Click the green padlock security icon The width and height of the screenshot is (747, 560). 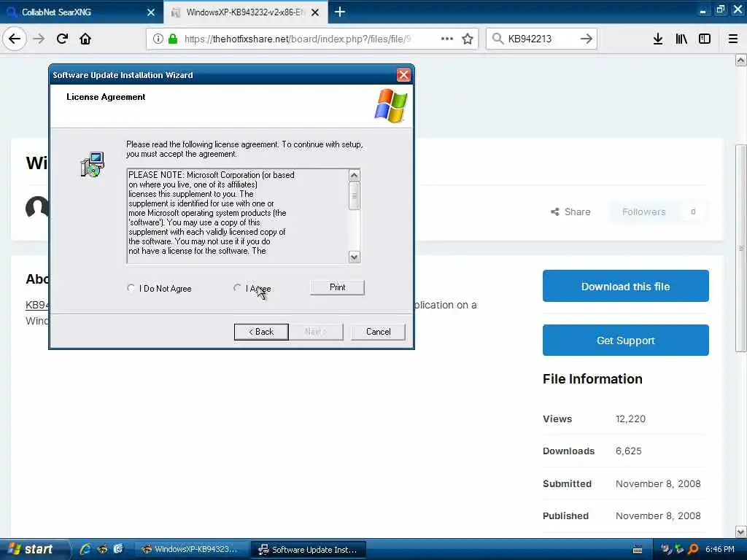173,39
